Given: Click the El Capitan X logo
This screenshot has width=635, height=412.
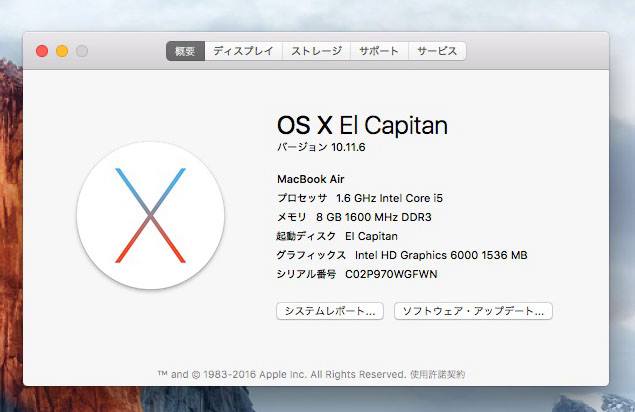Looking at the screenshot, I should click(151, 216).
